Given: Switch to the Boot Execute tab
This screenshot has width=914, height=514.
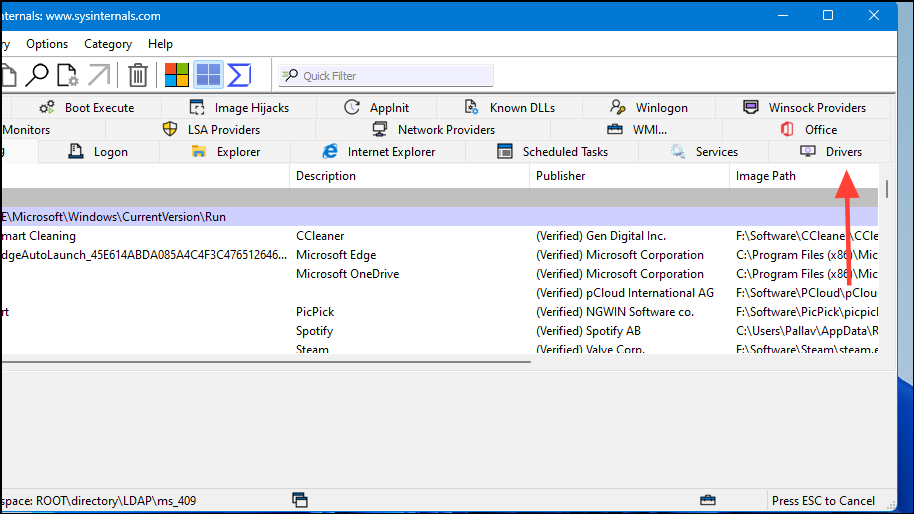Looking at the screenshot, I should [x=86, y=108].
